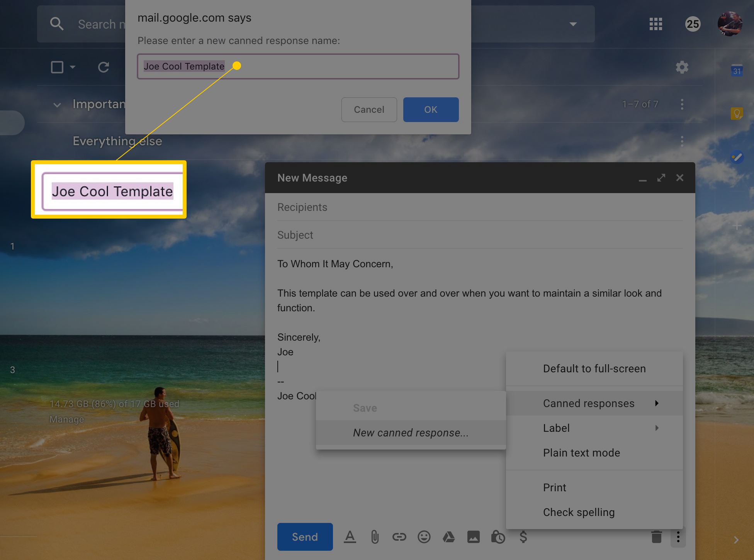The height and width of the screenshot is (560, 754).
Task: Click in the canned response name input field
Action: (297, 66)
